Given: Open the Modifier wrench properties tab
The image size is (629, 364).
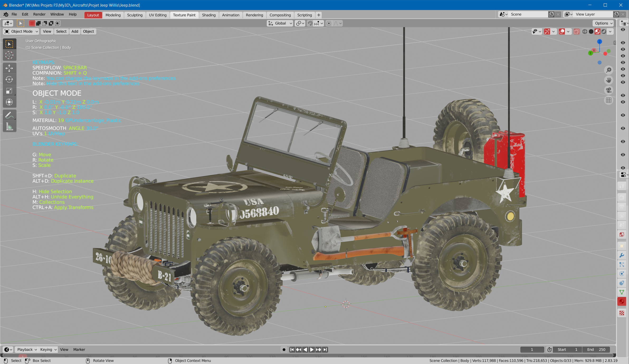Looking at the screenshot, I should [622, 255].
